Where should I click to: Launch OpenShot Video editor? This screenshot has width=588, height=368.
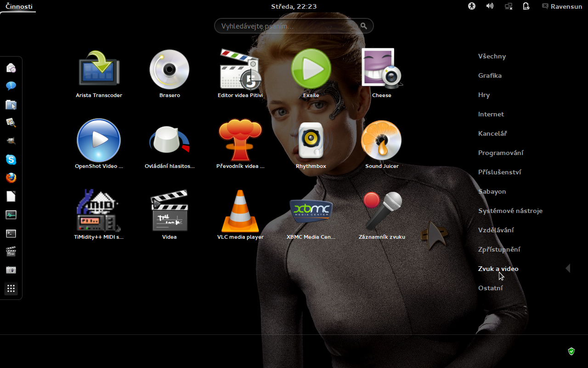click(99, 144)
